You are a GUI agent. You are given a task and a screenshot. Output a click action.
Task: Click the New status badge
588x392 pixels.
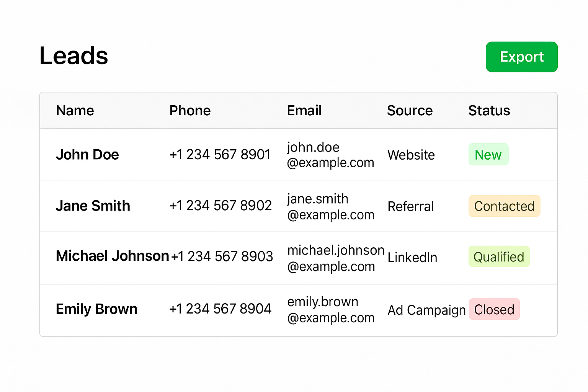tap(488, 155)
